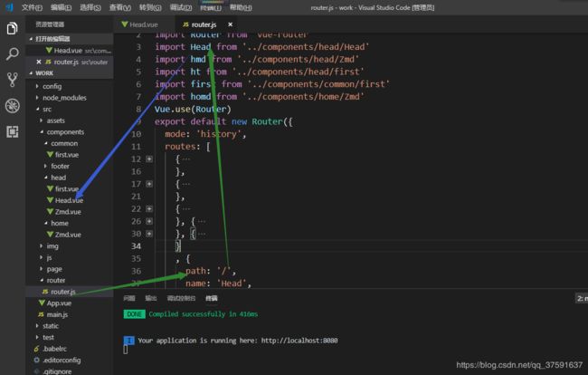Unfold the collapsed block at line 17
Image resolution: width=588 pixels, height=375 pixels.
149,184
